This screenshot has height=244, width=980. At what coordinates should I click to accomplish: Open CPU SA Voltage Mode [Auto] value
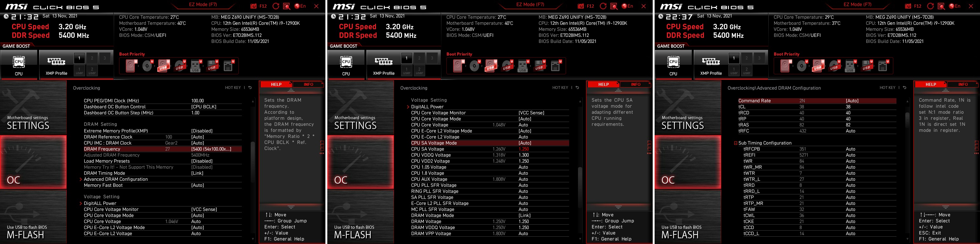click(x=525, y=143)
